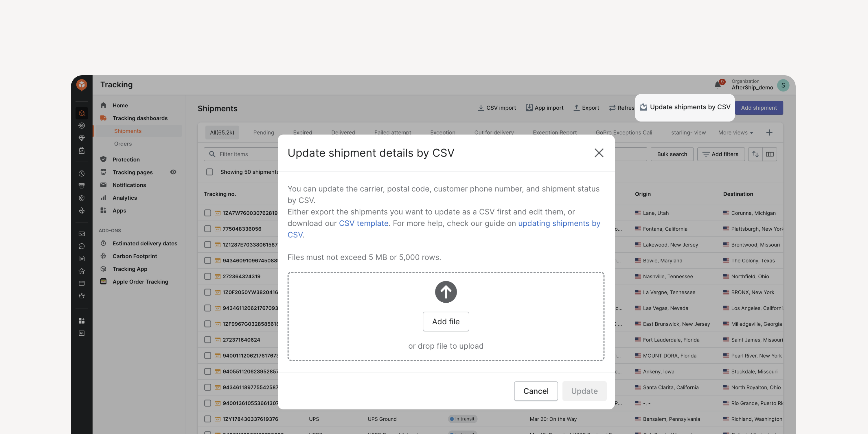Click the Add file button
This screenshot has width=868, height=434.
pos(446,321)
